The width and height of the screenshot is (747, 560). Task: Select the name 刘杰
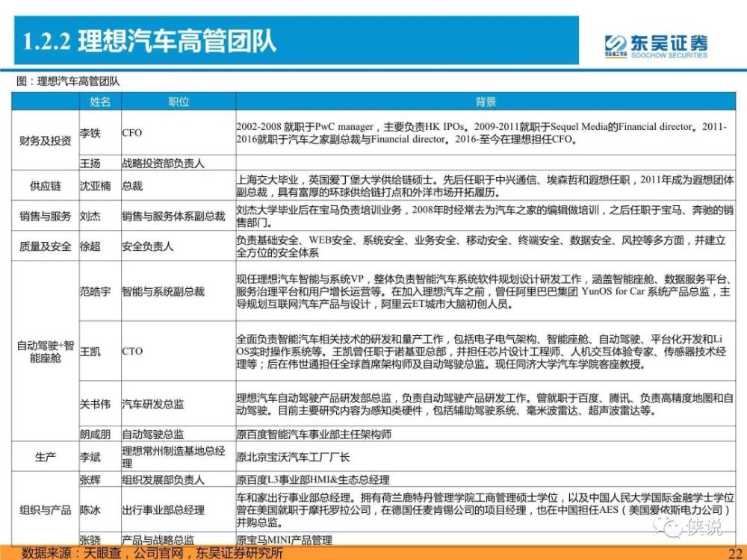(90, 217)
